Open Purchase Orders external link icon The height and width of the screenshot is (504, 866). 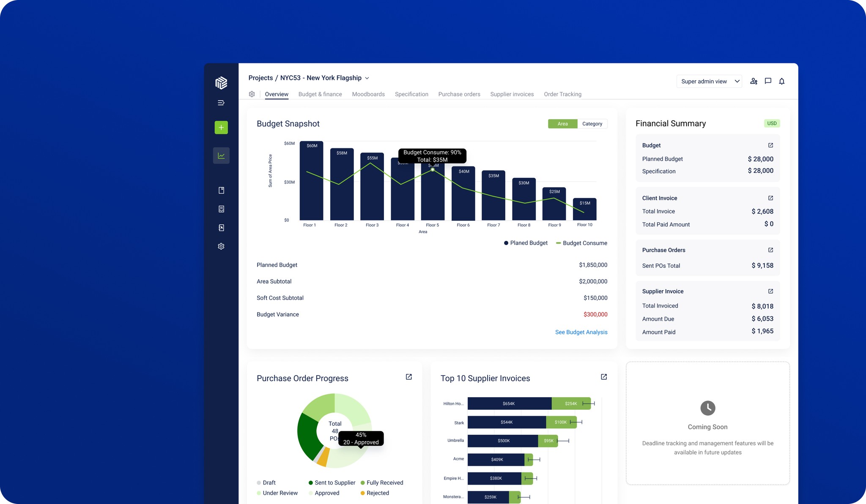[x=770, y=250]
